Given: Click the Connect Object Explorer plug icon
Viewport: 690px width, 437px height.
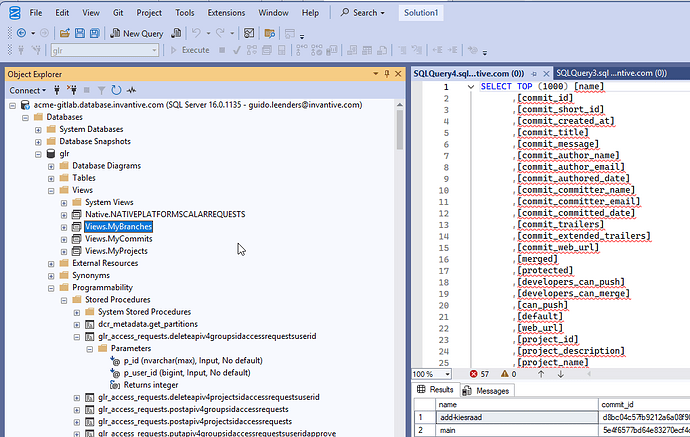Looking at the screenshot, I should 56,90.
